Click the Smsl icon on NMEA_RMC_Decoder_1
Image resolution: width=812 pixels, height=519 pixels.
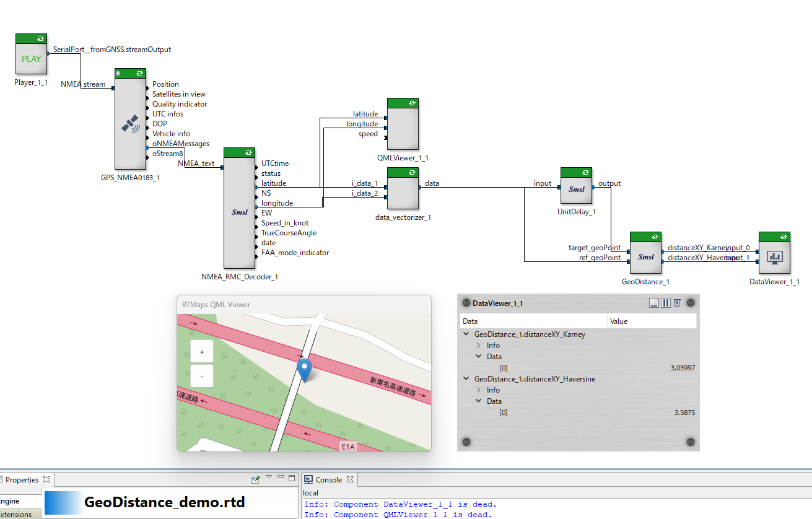pos(239,212)
